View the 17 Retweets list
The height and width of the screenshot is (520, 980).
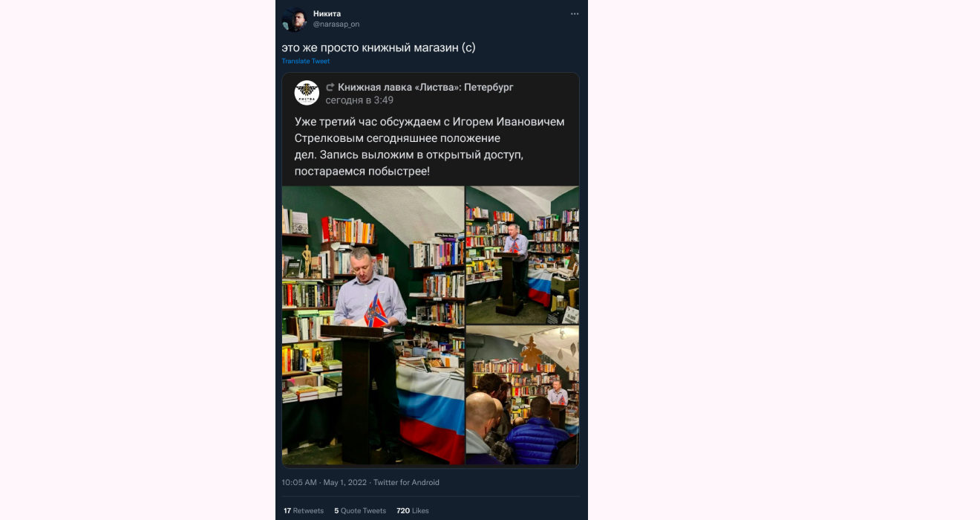click(304, 511)
